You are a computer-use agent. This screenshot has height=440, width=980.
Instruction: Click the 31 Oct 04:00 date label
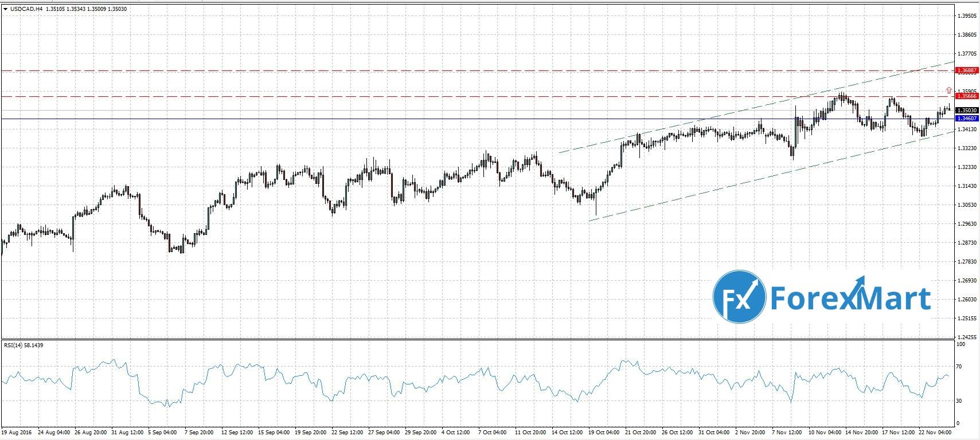(x=715, y=431)
